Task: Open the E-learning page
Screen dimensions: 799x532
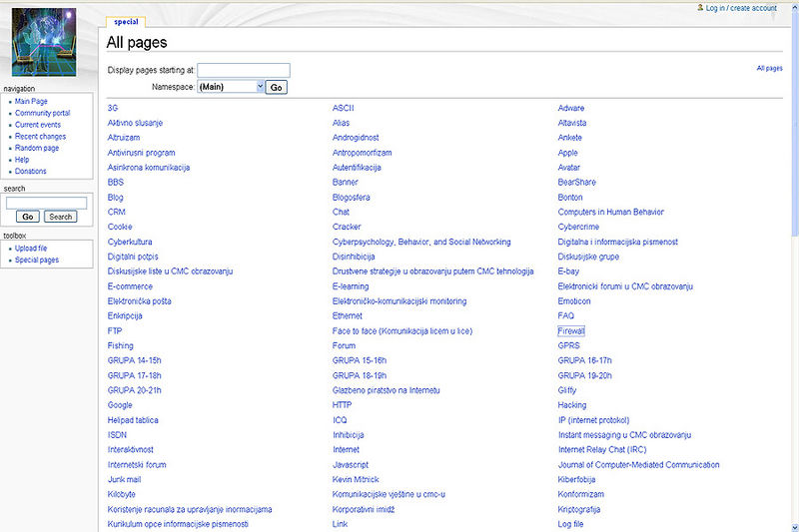Action: click(x=351, y=286)
